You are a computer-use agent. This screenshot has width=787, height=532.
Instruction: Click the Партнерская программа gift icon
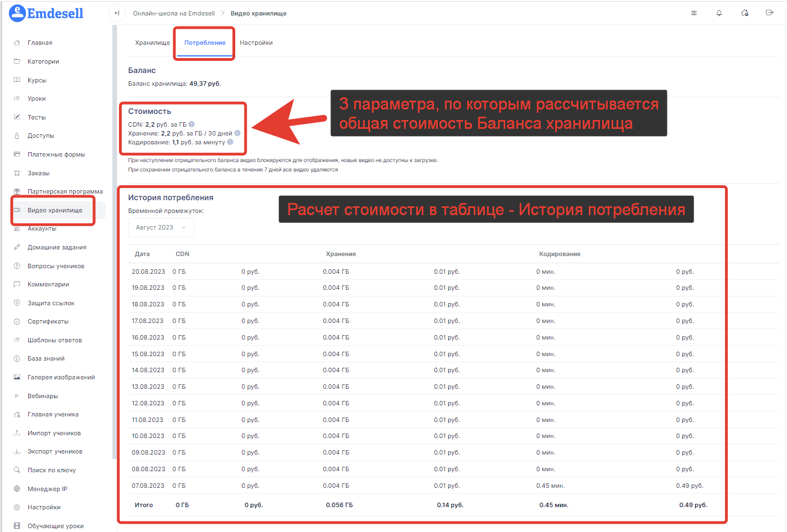coord(17,191)
